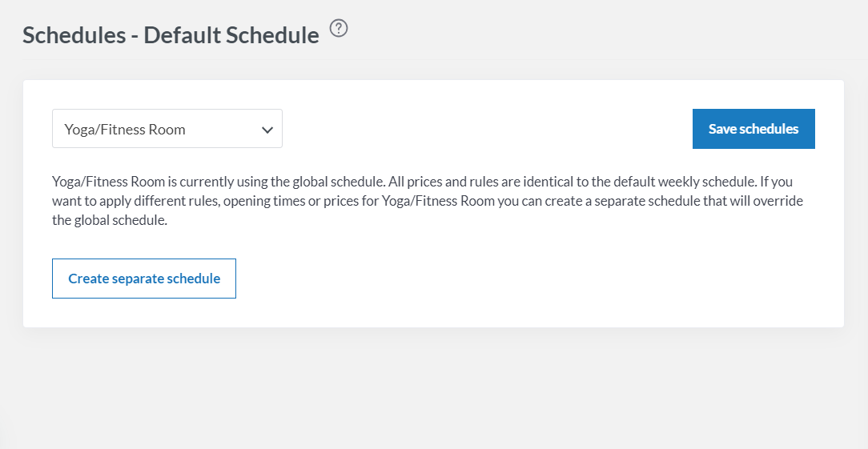This screenshot has width=868, height=449.
Task: Click the words 'Default Schedule' in title
Action: [232, 35]
